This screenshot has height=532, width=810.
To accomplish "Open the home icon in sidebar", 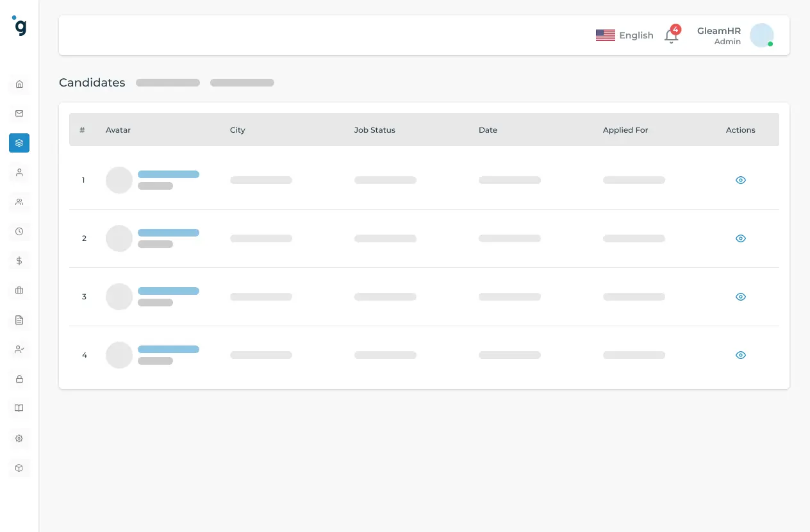I will click(19, 84).
